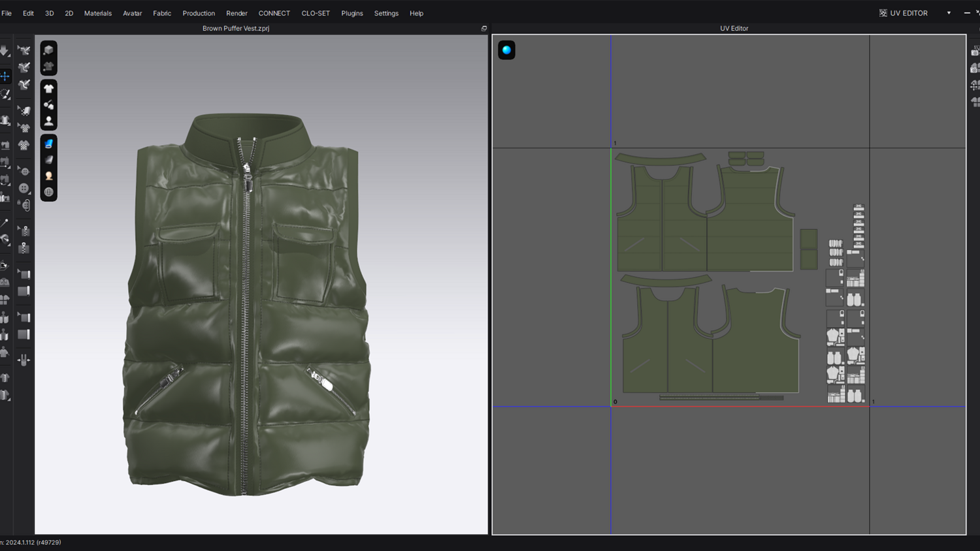Open the Edit menu
Image resolution: width=980 pixels, height=551 pixels.
(x=28, y=13)
